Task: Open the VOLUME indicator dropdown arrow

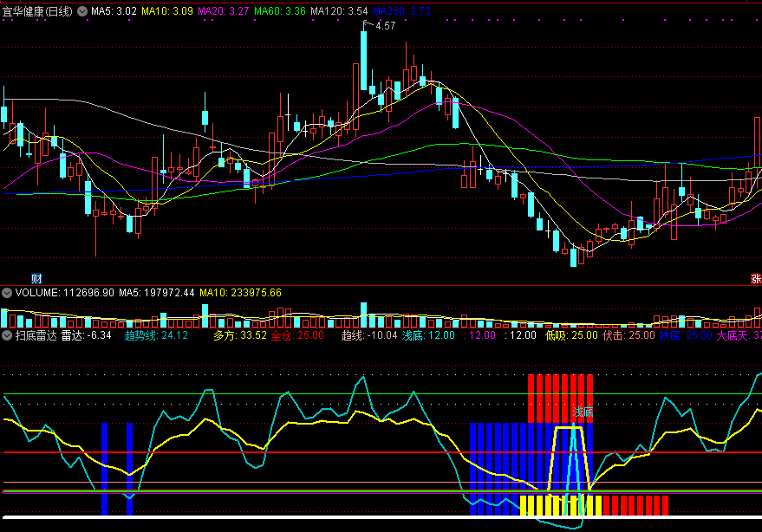Action: (x=7, y=293)
